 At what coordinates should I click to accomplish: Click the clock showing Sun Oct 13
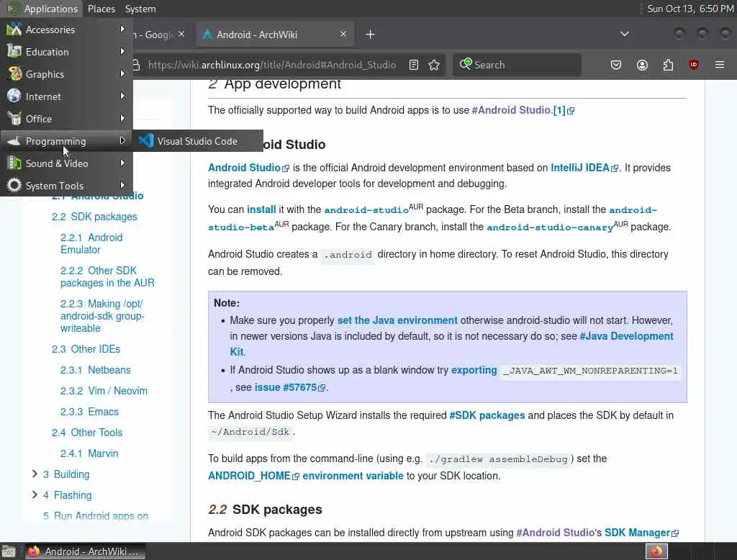(x=690, y=9)
